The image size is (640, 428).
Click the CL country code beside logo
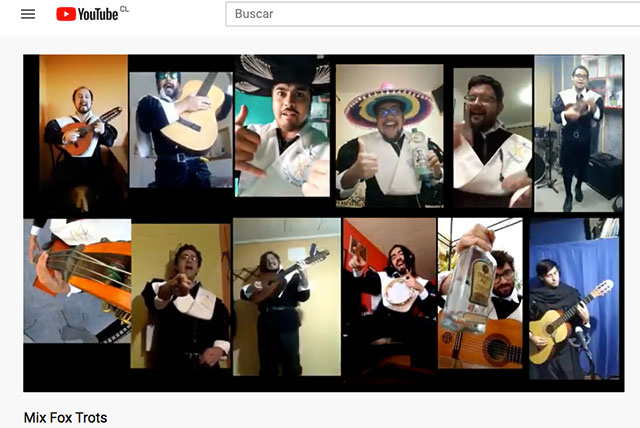(124, 9)
